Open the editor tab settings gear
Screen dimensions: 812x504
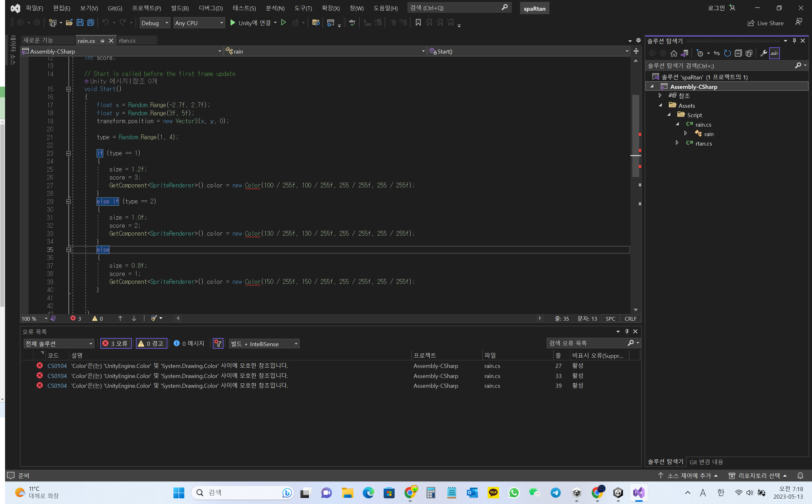click(638, 40)
